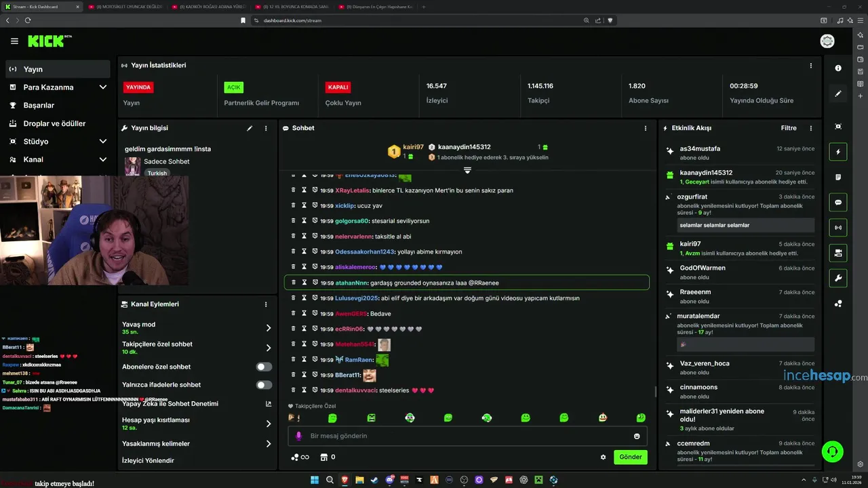Open Filtre in Etkinlik Akışı

pyautogui.click(x=789, y=128)
